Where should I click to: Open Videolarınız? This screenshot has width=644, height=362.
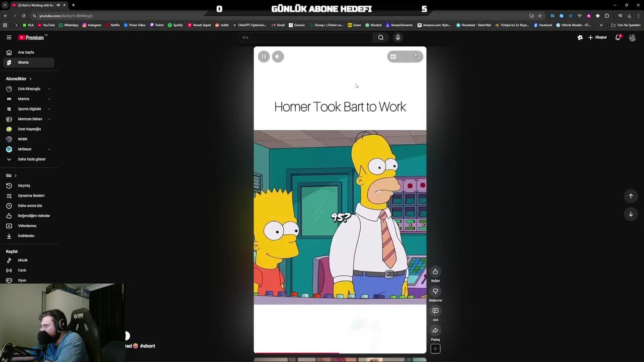coord(28,226)
